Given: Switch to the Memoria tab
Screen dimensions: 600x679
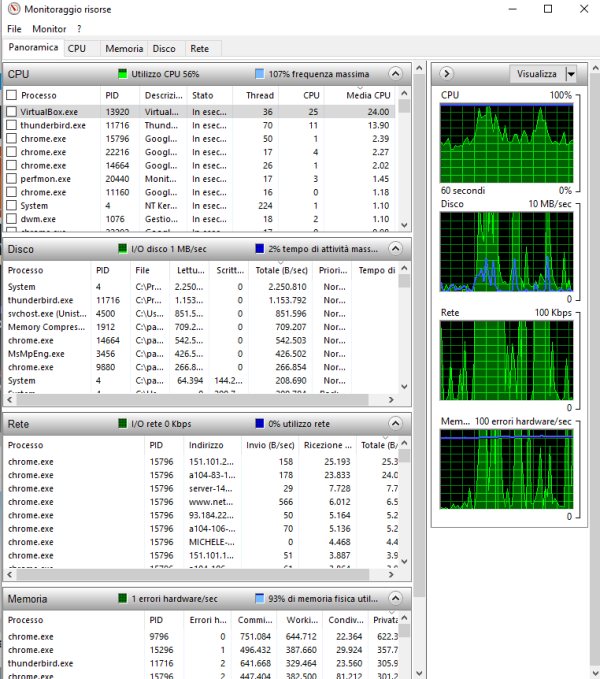Looking at the screenshot, I should point(123,48).
